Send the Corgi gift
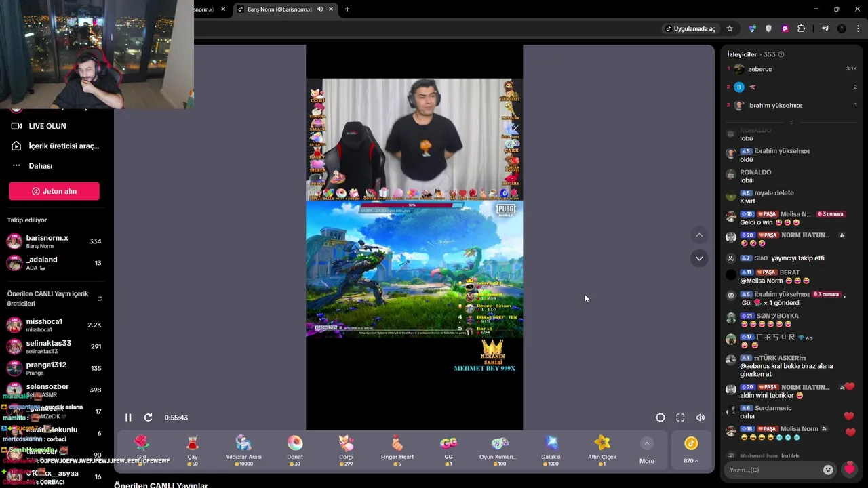This screenshot has height=488, width=868. pyautogui.click(x=346, y=450)
